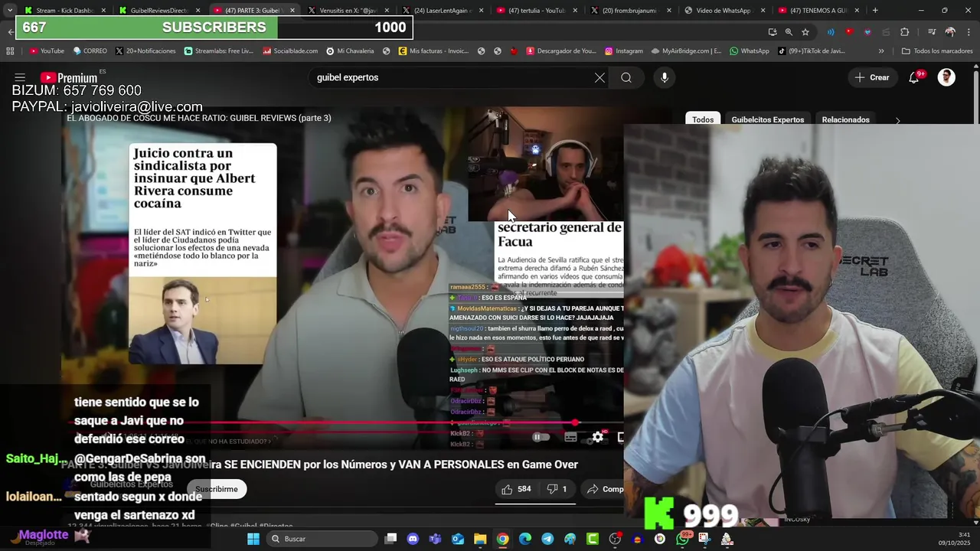
Task: Click the magnifier search button
Action: click(x=626, y=77)
